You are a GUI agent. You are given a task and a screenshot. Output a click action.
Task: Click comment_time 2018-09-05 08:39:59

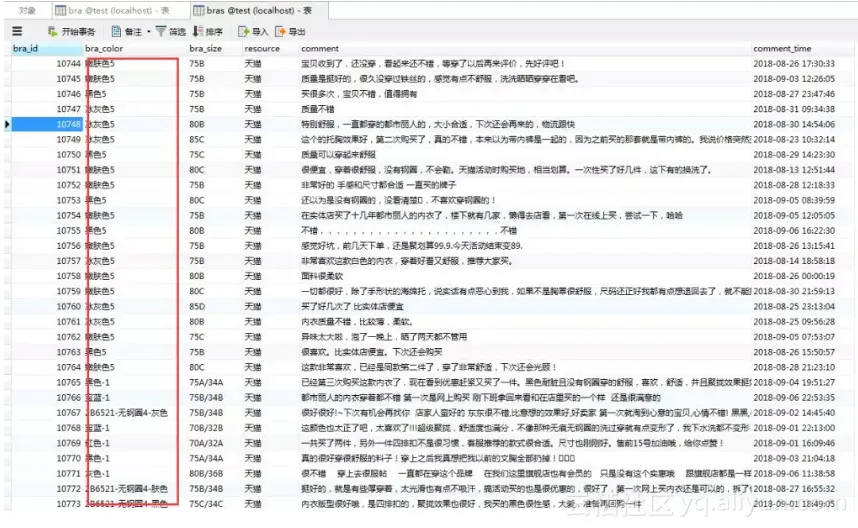794,200
